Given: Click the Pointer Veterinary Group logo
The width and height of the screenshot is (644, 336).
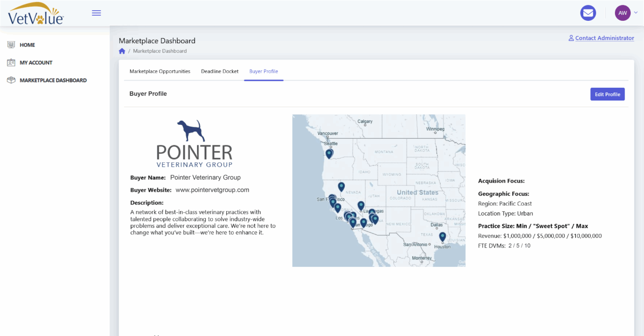Looking at the screenshot, I should click(194, 144).
